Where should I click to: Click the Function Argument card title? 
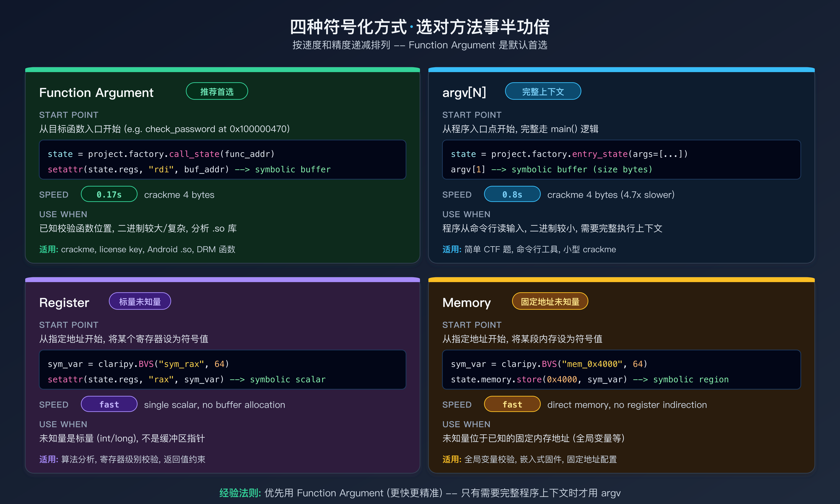(x=96, y=92)
